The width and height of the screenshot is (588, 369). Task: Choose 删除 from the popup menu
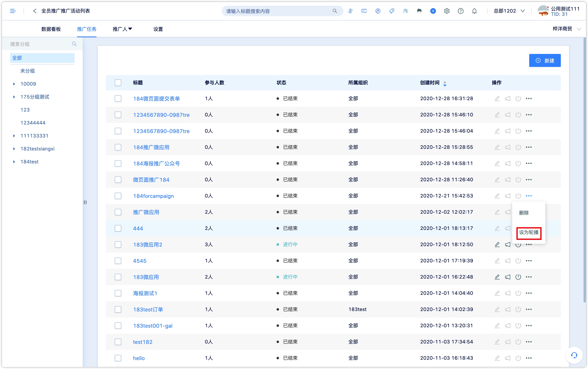point(524,213)
